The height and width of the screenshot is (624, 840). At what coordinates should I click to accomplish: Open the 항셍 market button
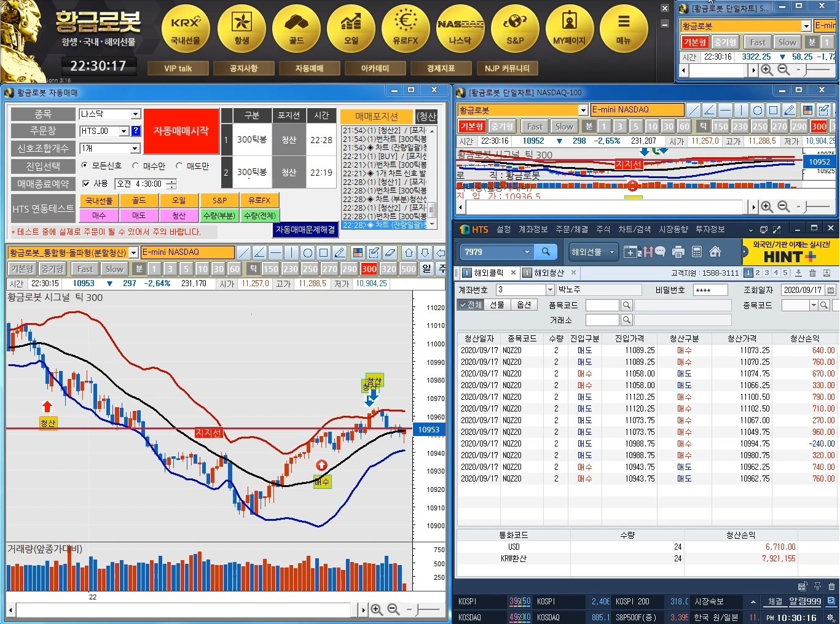tap(241, 29)
